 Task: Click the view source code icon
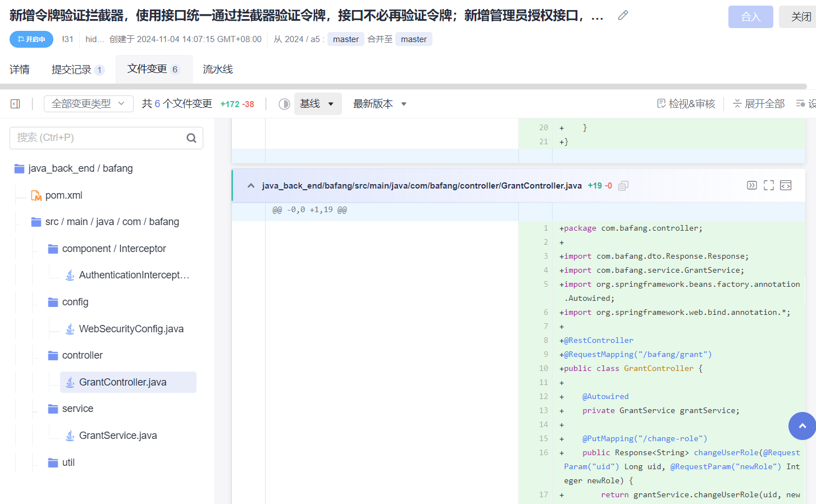[x=786, y=185]
